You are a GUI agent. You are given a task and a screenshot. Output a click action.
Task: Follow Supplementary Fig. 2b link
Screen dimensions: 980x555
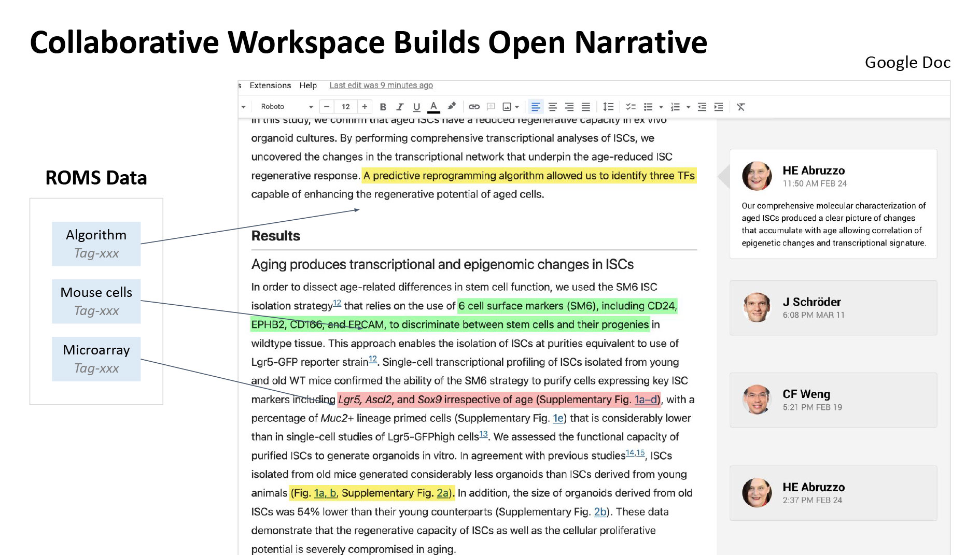[x=600, y=512]
